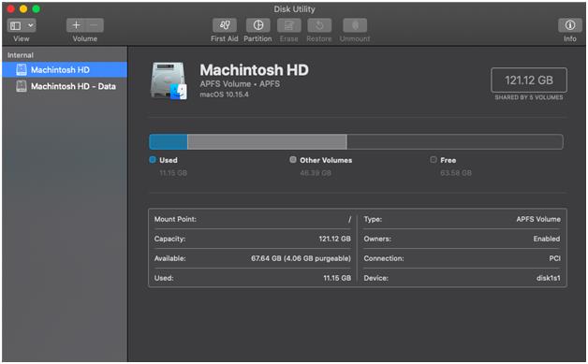Viewport: 588px width, 364px height.
Task: Close the Disk Utility window
Action: pos(11,8)
